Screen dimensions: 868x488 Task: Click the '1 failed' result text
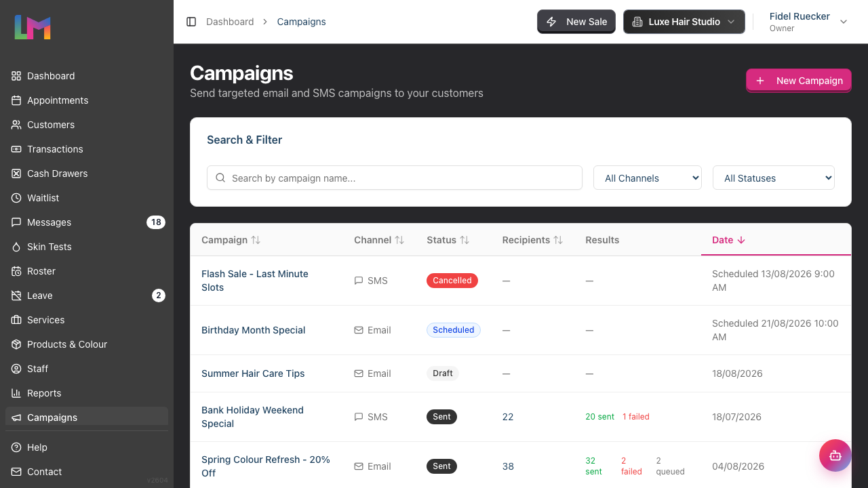click(x=636, y=417)
